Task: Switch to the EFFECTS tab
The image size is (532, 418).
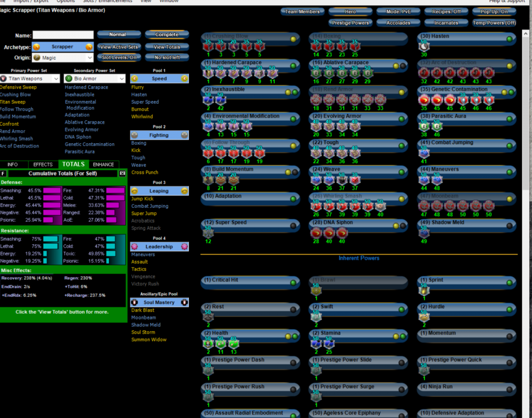Action: (x=43, y=165)
